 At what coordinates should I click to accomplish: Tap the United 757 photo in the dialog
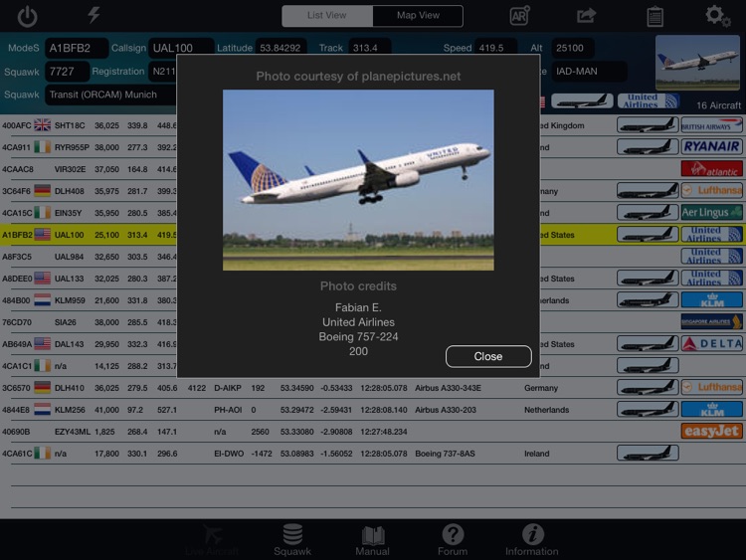coord(358,180)
